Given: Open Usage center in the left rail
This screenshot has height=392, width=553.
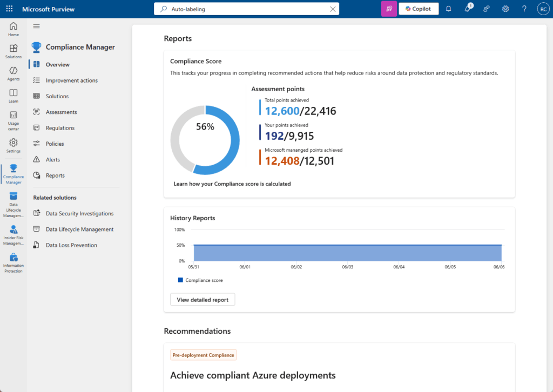Looking at the screenshot, I should tap(14, 120).
